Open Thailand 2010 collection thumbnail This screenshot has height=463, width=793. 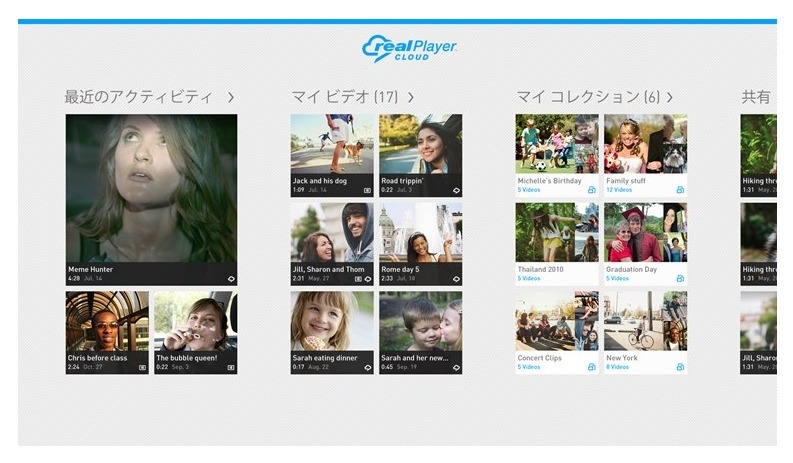(x=557, y=232)
